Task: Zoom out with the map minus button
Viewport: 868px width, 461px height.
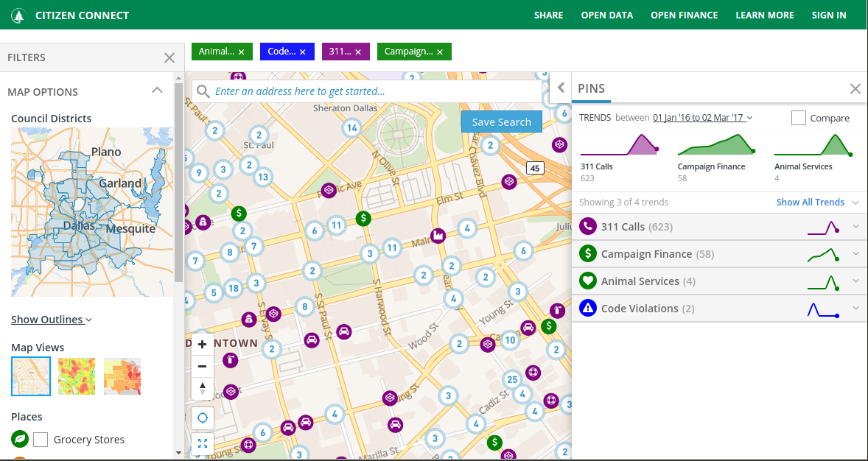Action: pos(202,366)
